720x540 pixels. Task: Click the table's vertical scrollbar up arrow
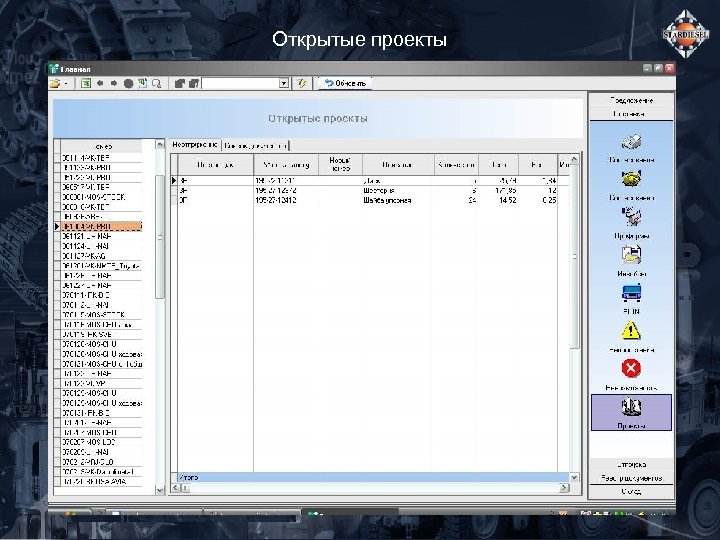(574, 160)
